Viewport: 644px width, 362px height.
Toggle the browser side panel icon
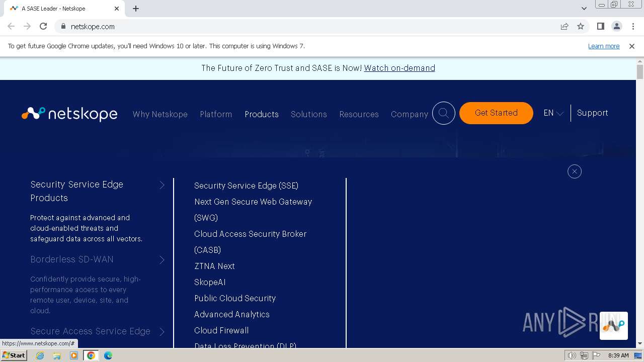pos(600,26)
